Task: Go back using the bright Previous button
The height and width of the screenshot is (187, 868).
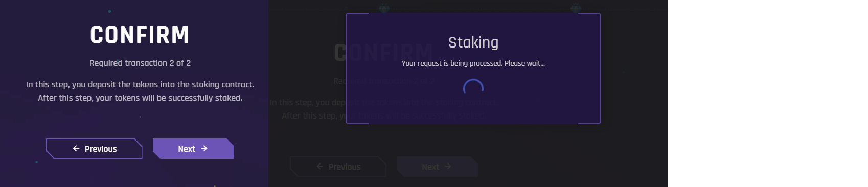Action: 94,149
